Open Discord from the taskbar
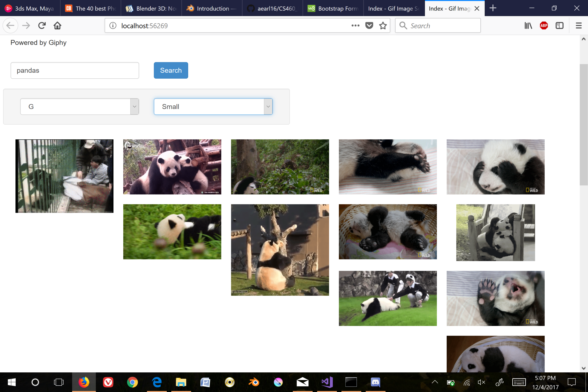Image resolution: width=588 pixels, height=392 pixels. click(x=375, y=382)
